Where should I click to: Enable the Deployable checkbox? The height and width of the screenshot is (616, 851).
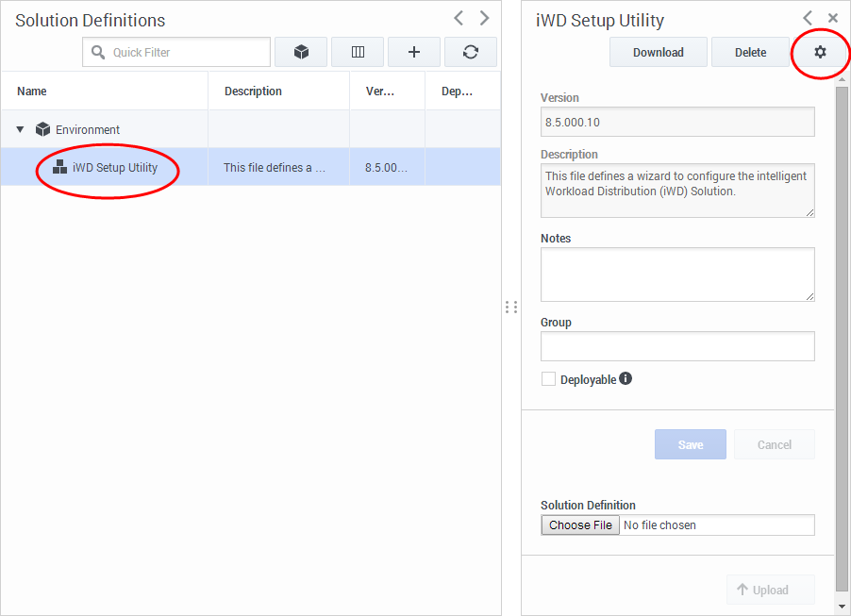click(x=548, y=379)
